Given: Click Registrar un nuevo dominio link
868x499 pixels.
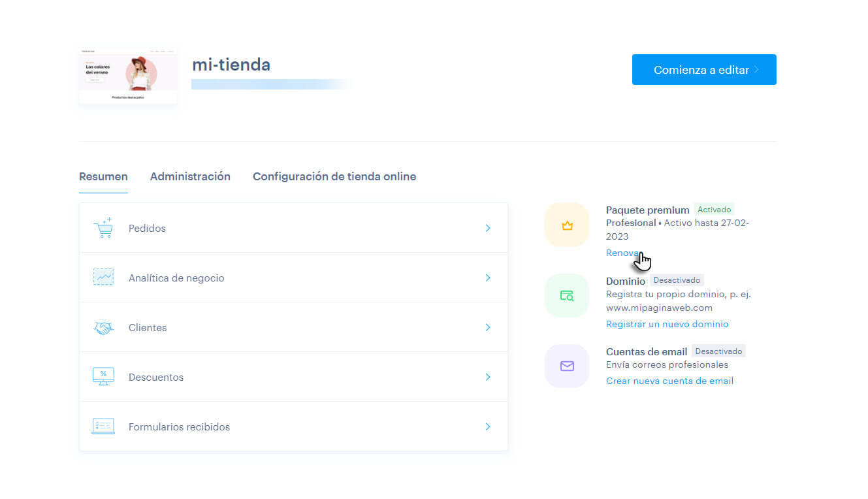Looking at the screenshot, I should coord(667,324).
